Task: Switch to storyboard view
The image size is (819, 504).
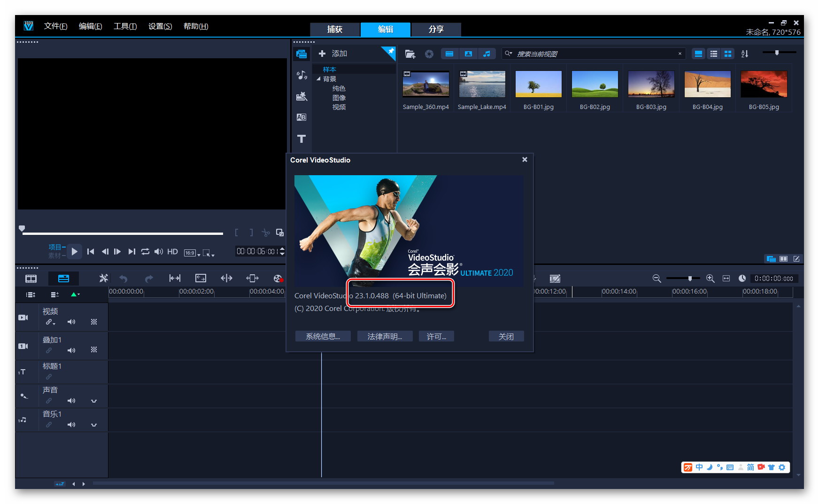Action: point(31,279)
